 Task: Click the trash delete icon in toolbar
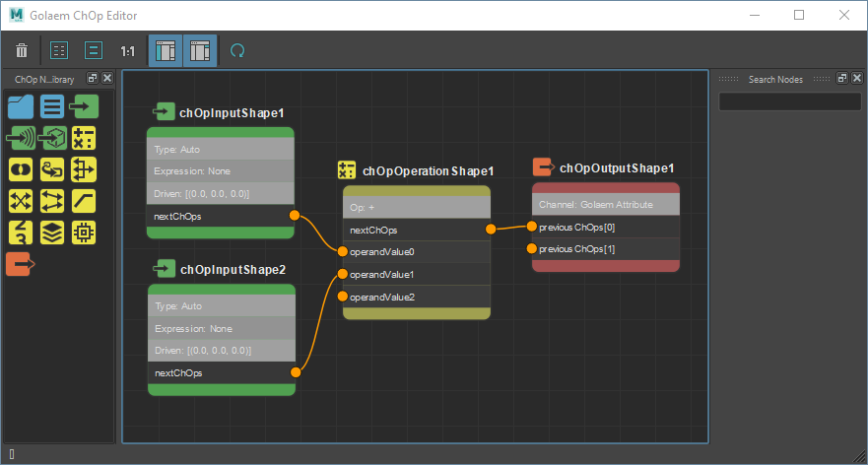[22, 51]
